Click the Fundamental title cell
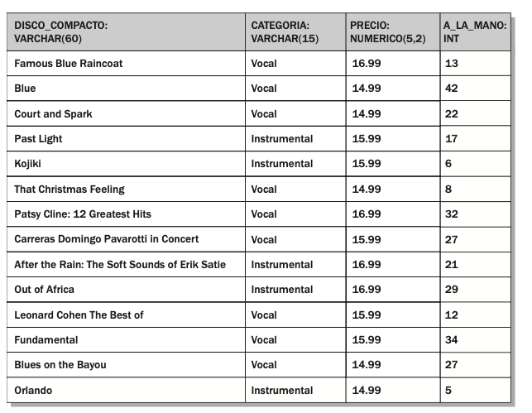The image size is (532, 413). coord(46,340)
